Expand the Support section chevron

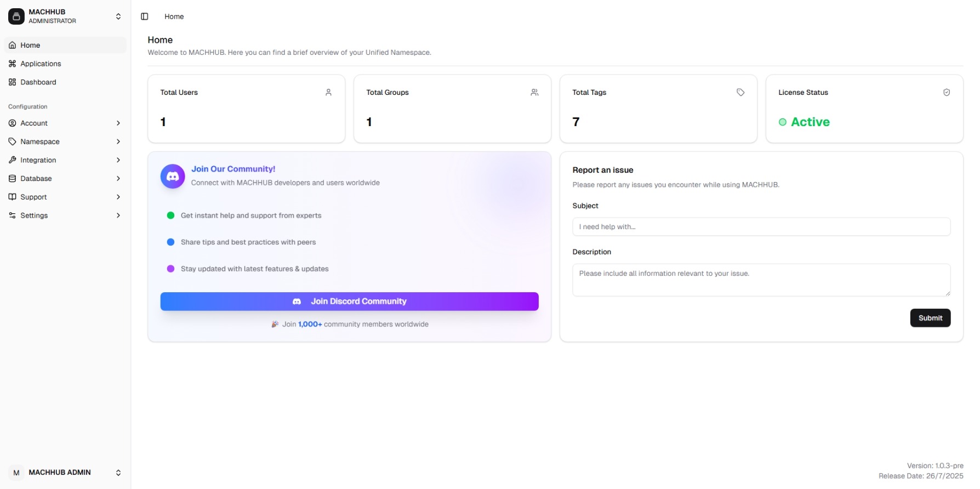pyautogui.click(x=118, y=197)
